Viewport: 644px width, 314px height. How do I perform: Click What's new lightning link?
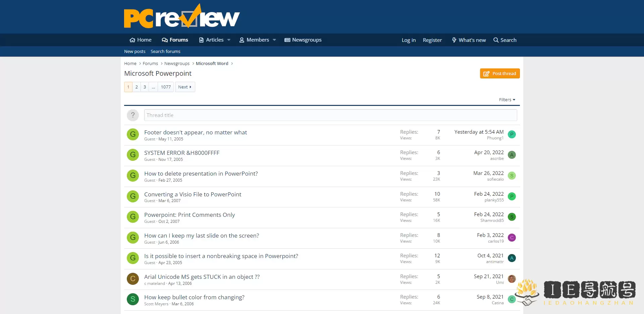click(469, 40)
